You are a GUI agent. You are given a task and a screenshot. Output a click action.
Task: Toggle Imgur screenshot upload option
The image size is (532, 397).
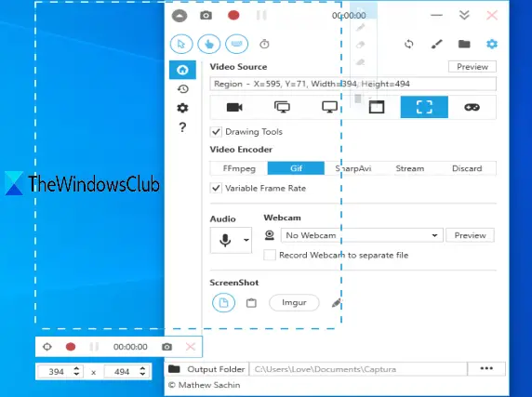pos(294,303)
